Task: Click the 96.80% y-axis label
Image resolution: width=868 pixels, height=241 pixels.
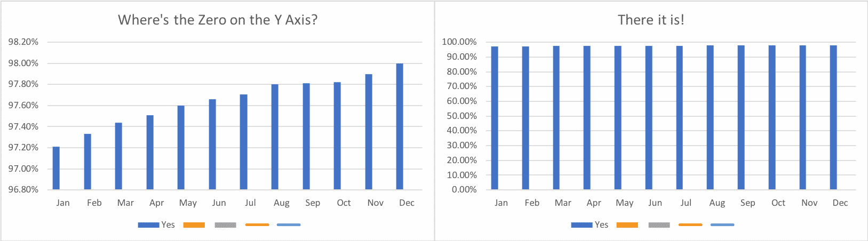Action: point(23,190)
